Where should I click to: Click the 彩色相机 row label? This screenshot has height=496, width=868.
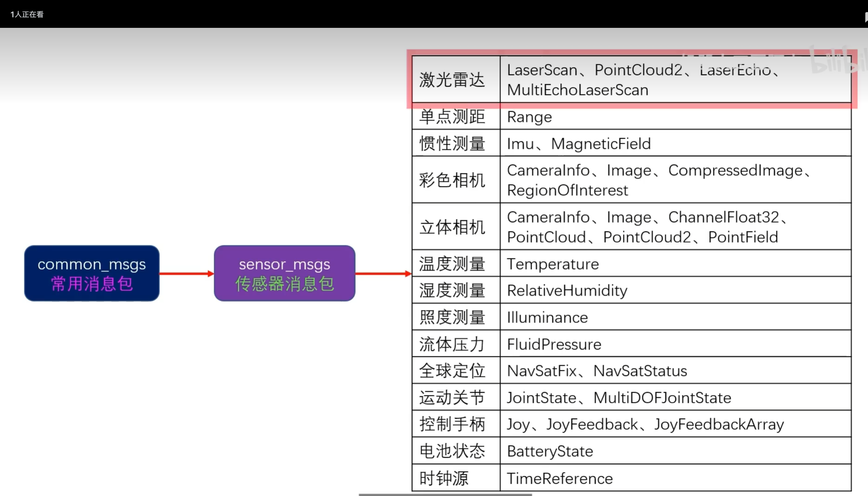(452, 180)
